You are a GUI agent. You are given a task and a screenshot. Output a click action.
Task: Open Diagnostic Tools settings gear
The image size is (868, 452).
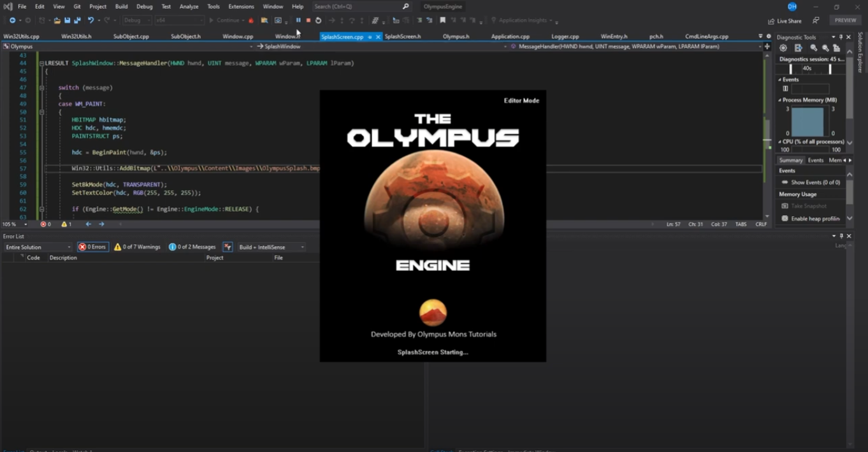(783, 48)
